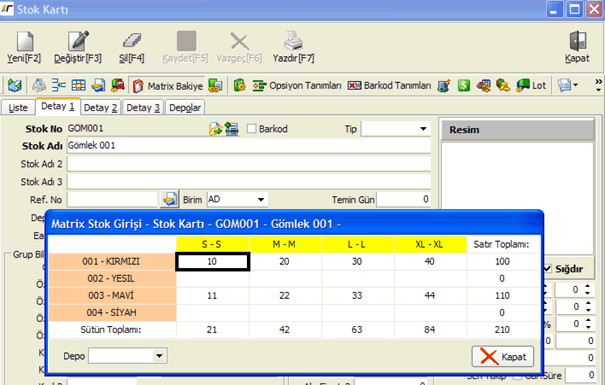Open Matrix Bakiye from the toolbar
The width and height of the screenshot is (605, 385).
point(167,86)
